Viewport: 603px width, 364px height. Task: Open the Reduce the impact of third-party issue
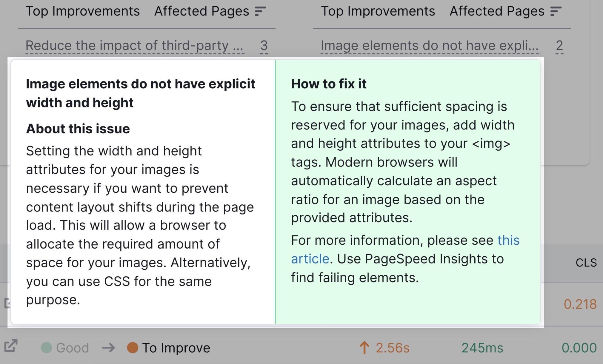pos(135,46)
